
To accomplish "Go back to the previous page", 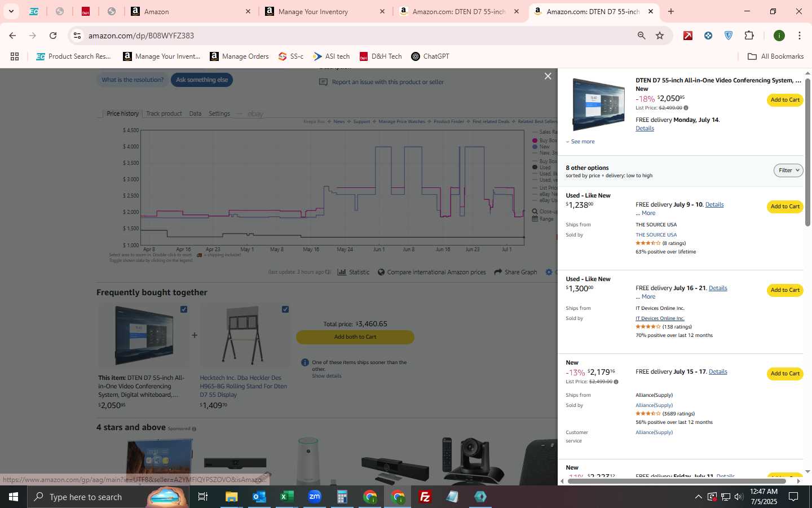I will click(x=12, y=36).
